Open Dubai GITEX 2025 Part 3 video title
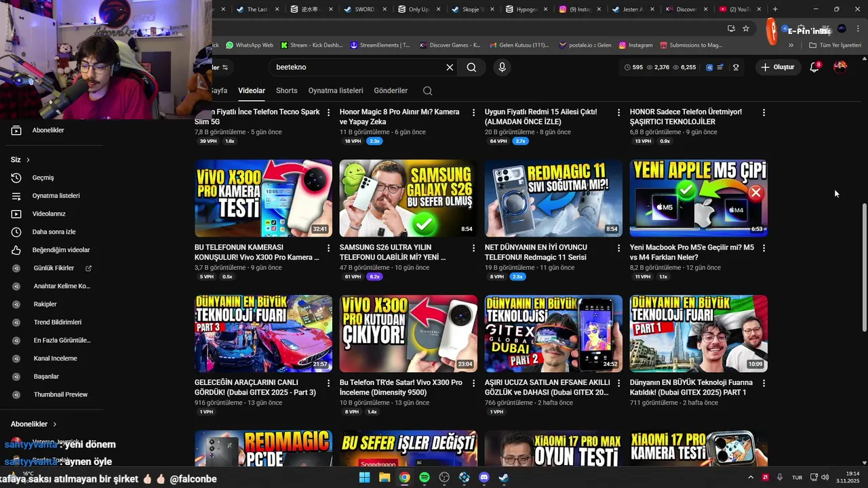 [x=256, y=388]
